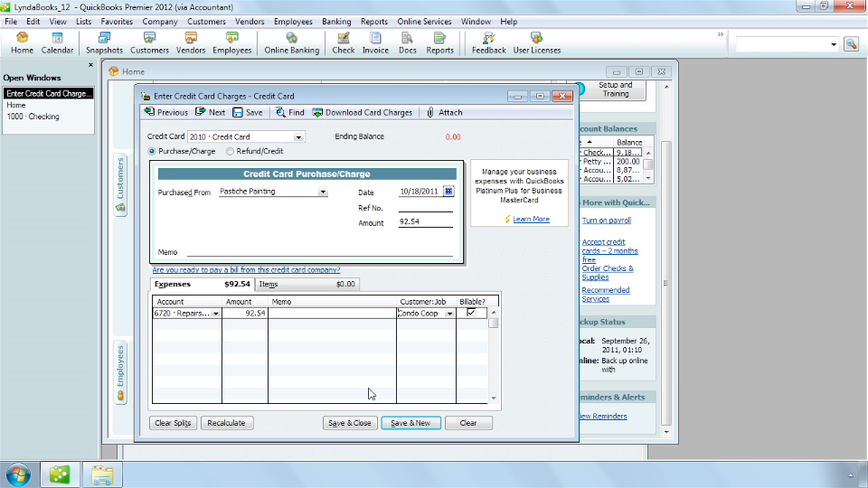Click the Feedback toolbar icon

489,42
